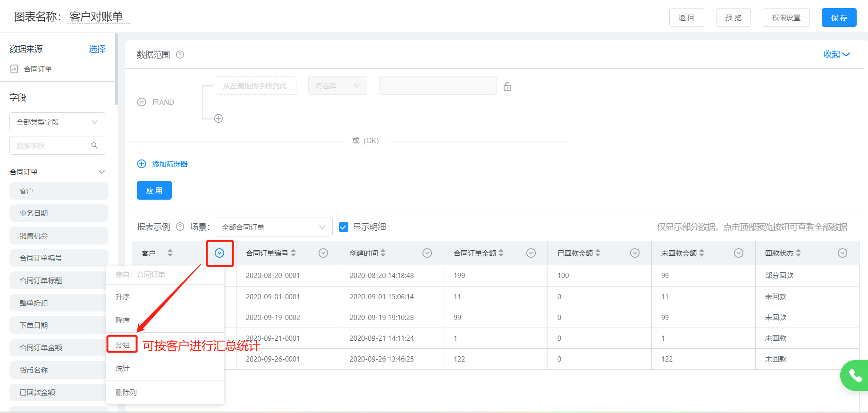This screenshot has height=413, width=868.
Task: Click the help icon beside 报表示例
Action: click(x=180, y=227)
